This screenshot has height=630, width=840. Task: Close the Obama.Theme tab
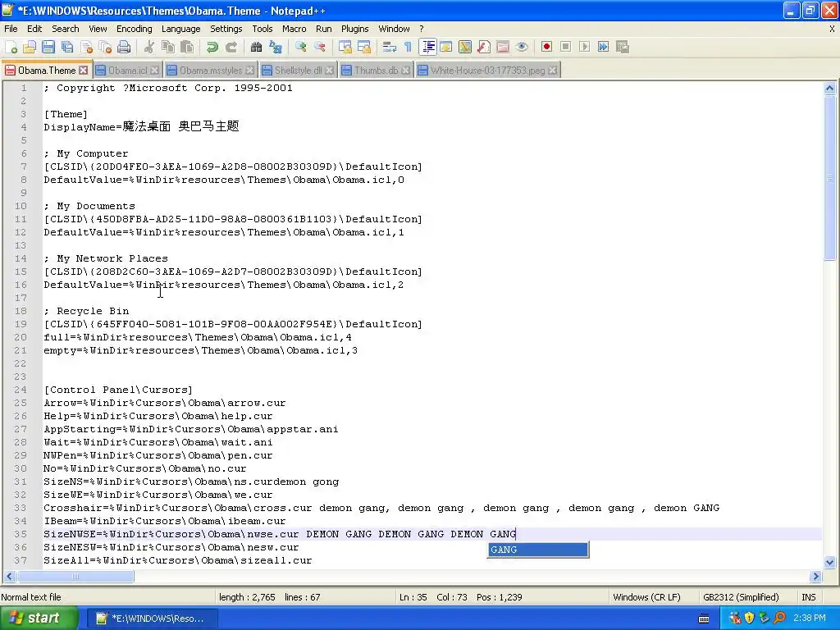(x=83, y=71)
